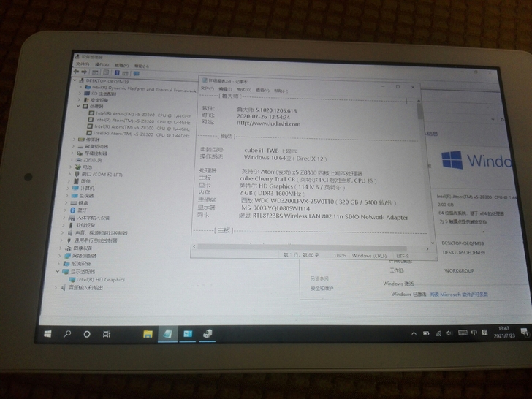
Task: Switch to Notepad on the taskbar
Action: (x=167, y=334)
